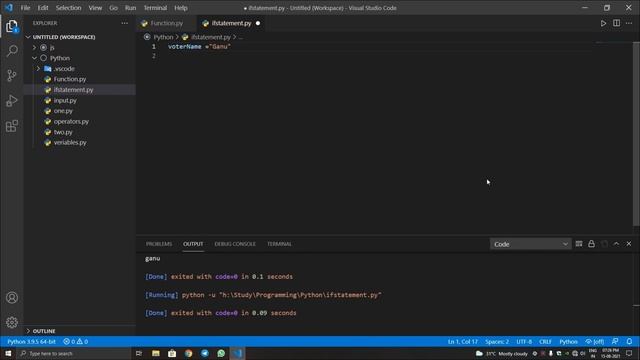640x360 pixels.
Task: Open the Run and Debug view
Action: pyautogui.click(x=12, y=101)
